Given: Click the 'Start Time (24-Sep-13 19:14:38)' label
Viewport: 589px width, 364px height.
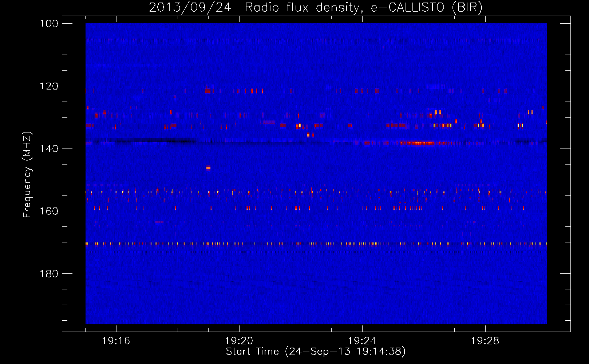Looking at the screenshot, I should point(316,352).
